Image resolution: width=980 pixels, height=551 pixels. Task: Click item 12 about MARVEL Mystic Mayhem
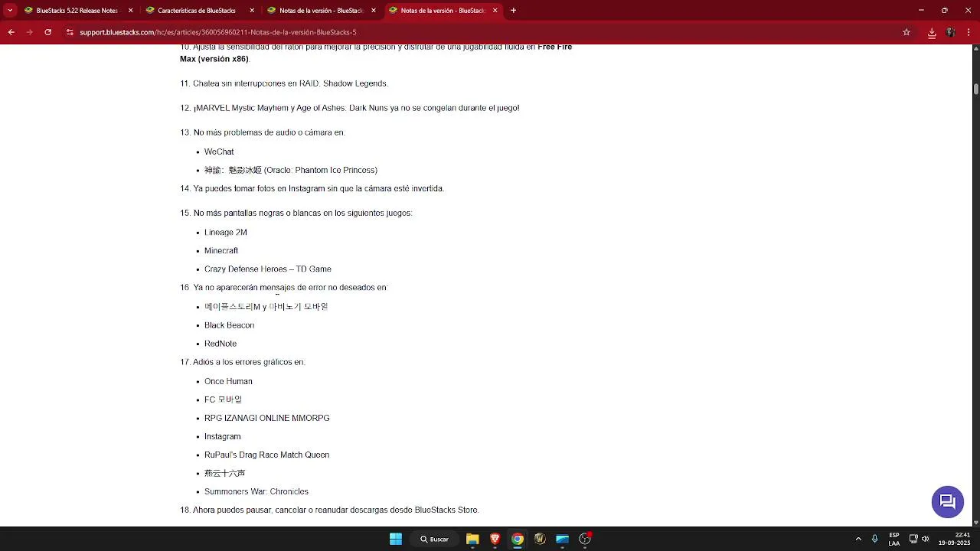350,108
